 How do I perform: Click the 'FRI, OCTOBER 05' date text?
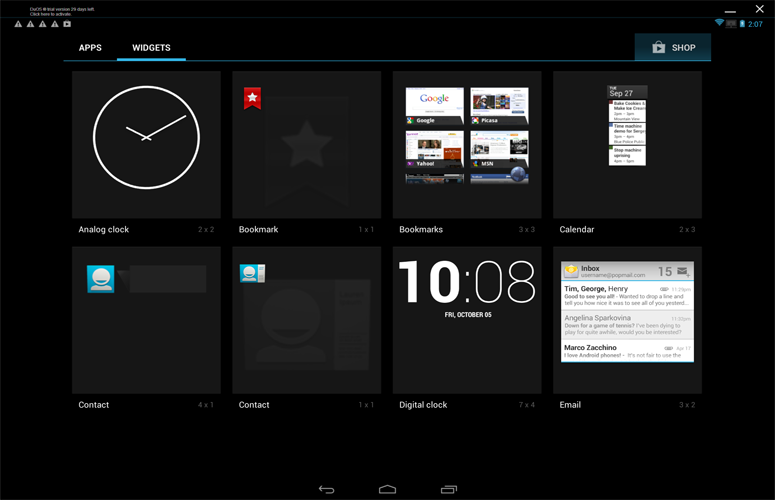coord(468,315)
